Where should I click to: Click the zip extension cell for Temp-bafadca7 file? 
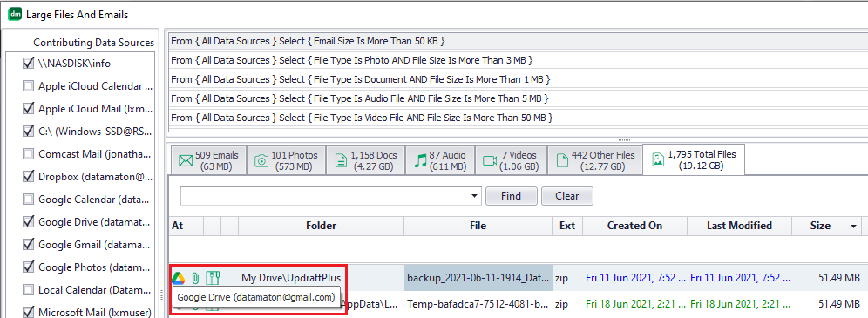[x=567, y=303]
